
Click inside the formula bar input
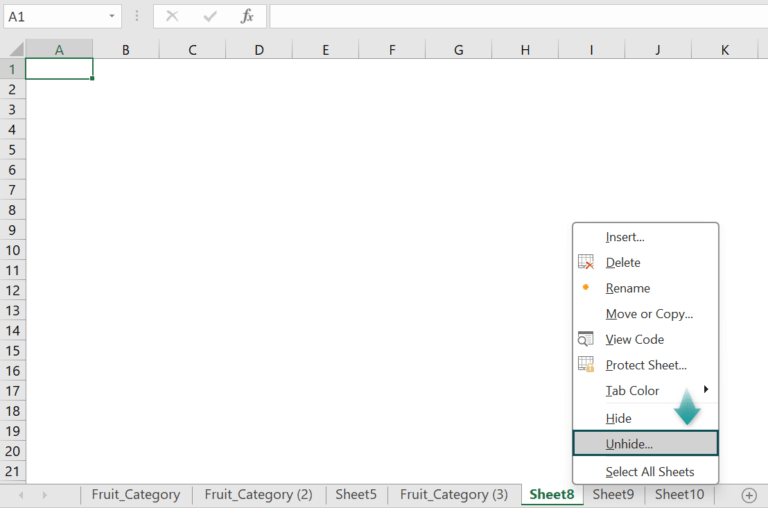click(518, 17)
